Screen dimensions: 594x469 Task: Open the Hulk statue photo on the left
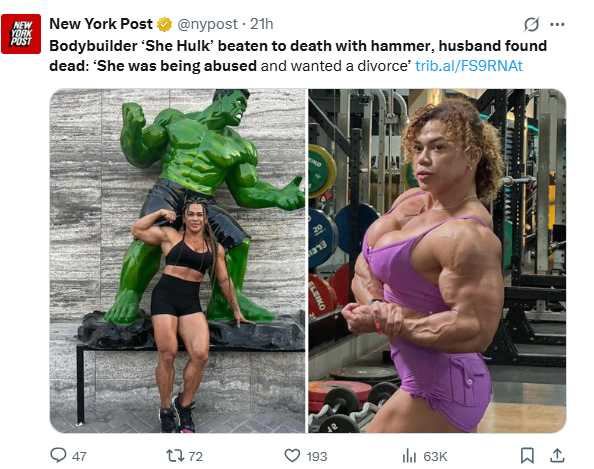click(177, 261)
